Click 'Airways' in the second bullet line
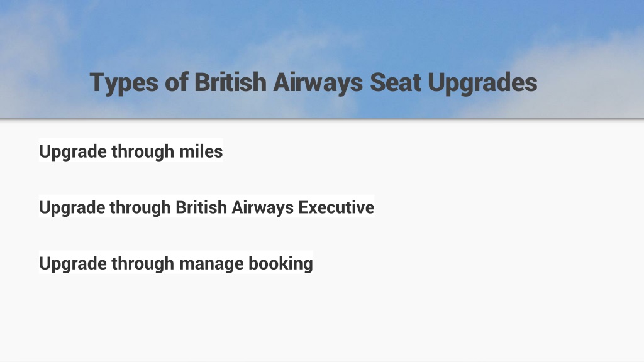 263,208
